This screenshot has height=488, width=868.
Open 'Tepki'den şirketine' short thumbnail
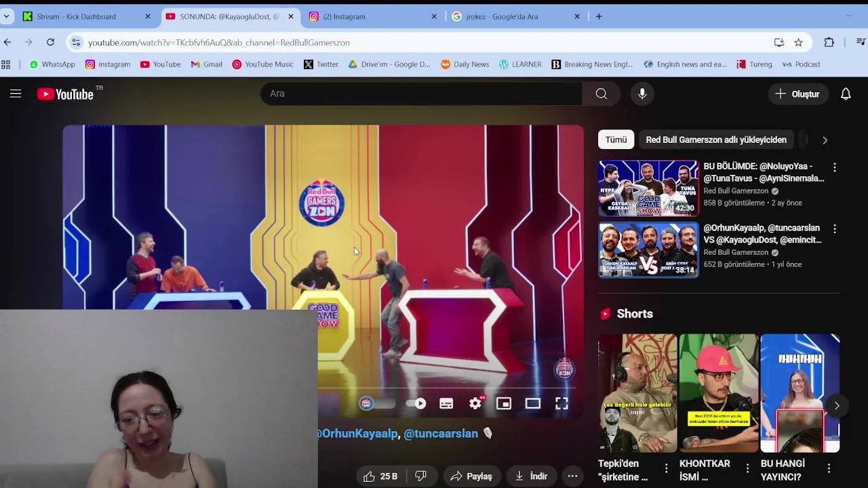point(637,393)
